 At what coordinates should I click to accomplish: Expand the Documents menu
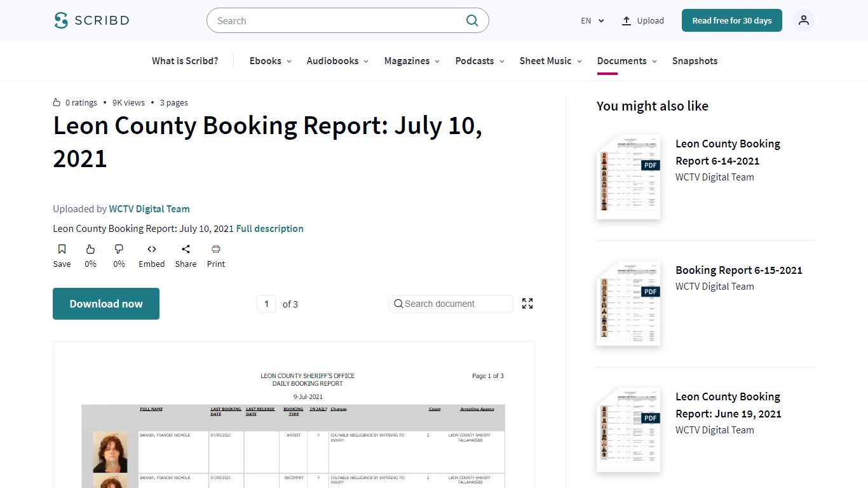[x=627, y=61]
